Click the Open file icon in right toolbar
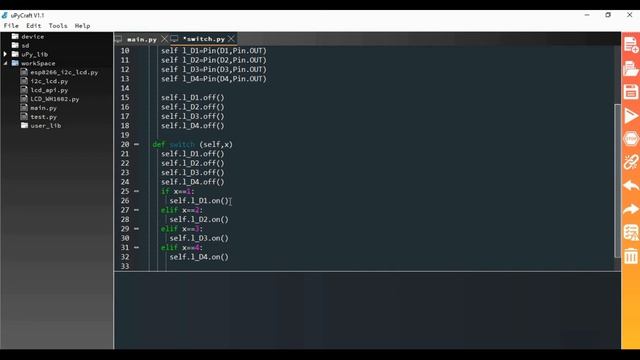Screen dimensions: 640x360 [631, 68]
